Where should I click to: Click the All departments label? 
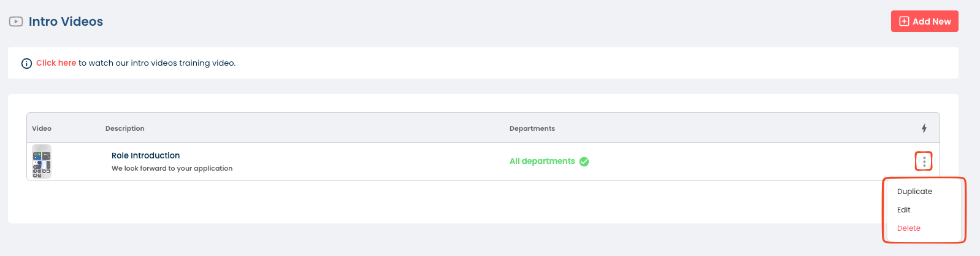pos(542,161)
